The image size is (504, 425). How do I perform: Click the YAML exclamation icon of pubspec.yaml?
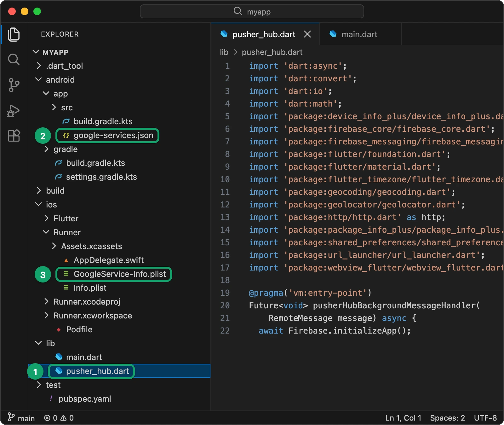coord(51,399)
